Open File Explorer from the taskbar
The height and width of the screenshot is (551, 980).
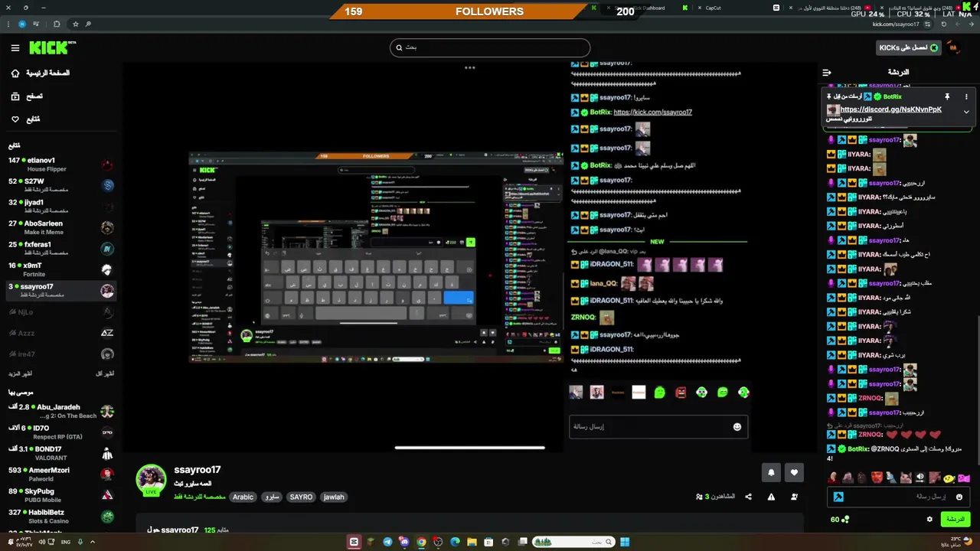[x=472, y=542]
